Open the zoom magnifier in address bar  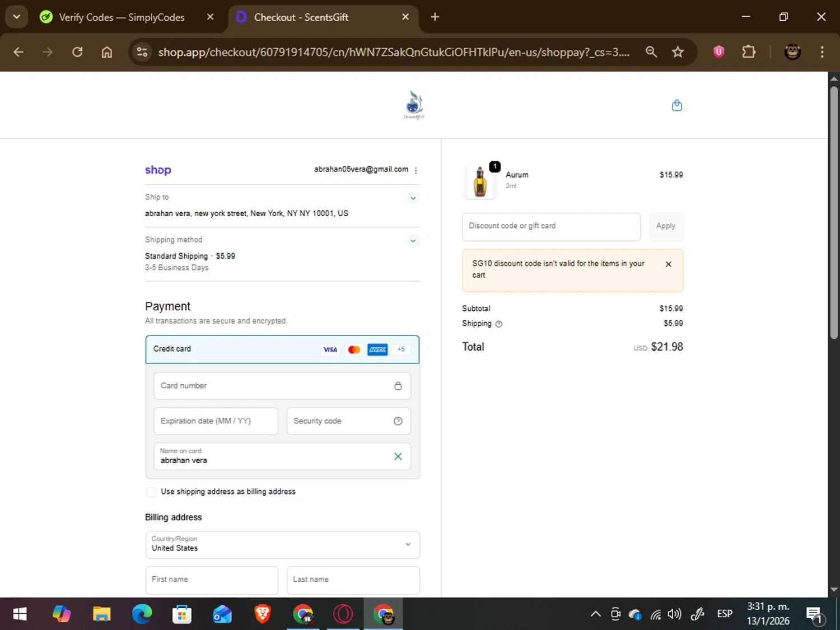[x=651, y=52]
